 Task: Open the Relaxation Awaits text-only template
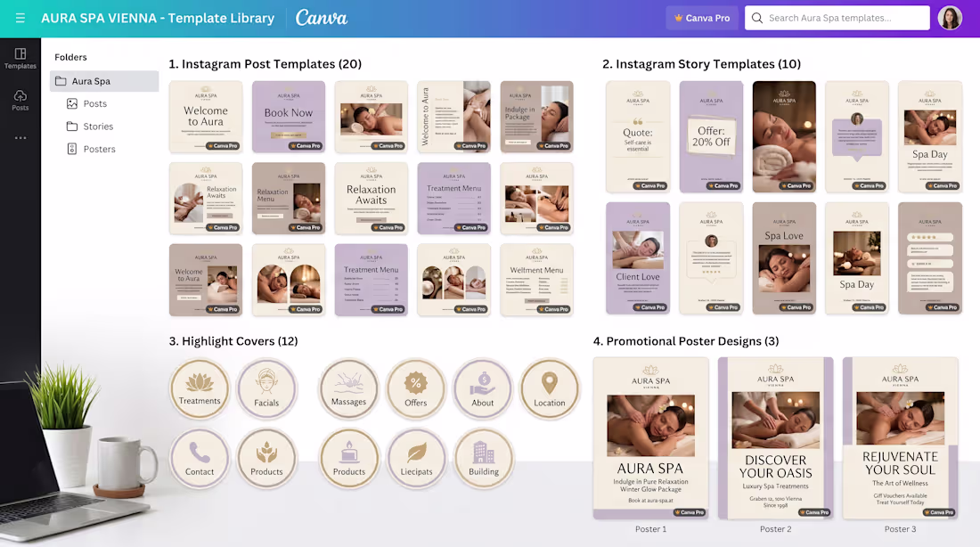click(x=372, y=198)
